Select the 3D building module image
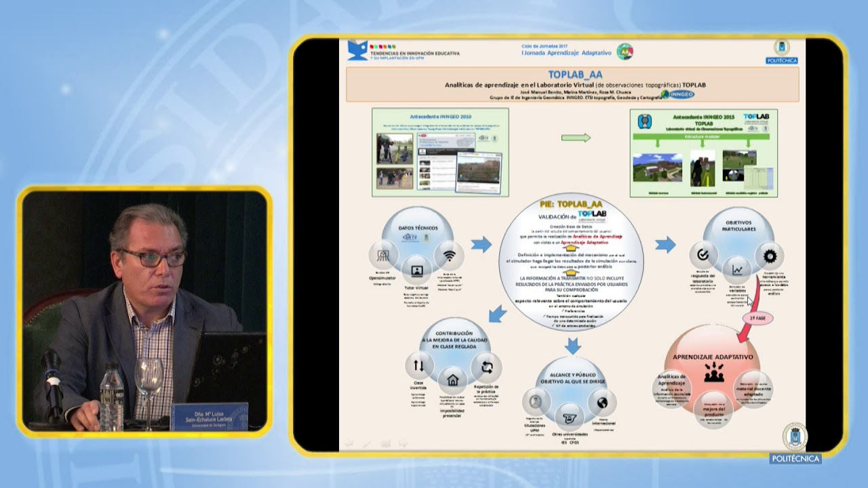The height and width of the screenshot is (488, 868). click(657, 167)
